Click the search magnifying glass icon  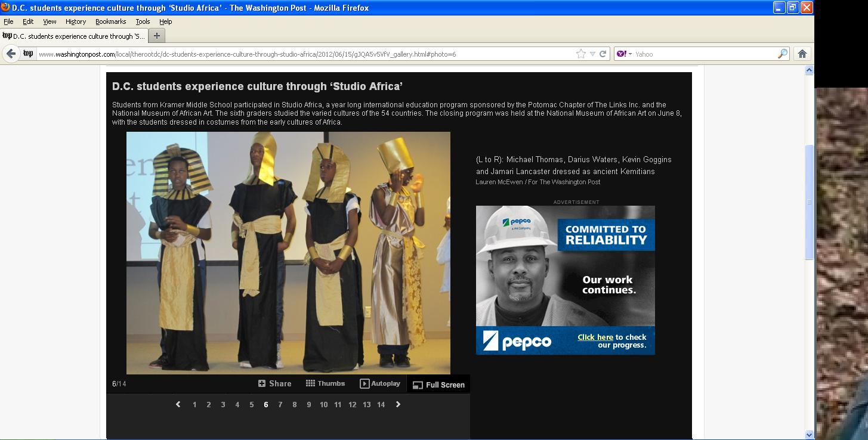pos(783,54)
